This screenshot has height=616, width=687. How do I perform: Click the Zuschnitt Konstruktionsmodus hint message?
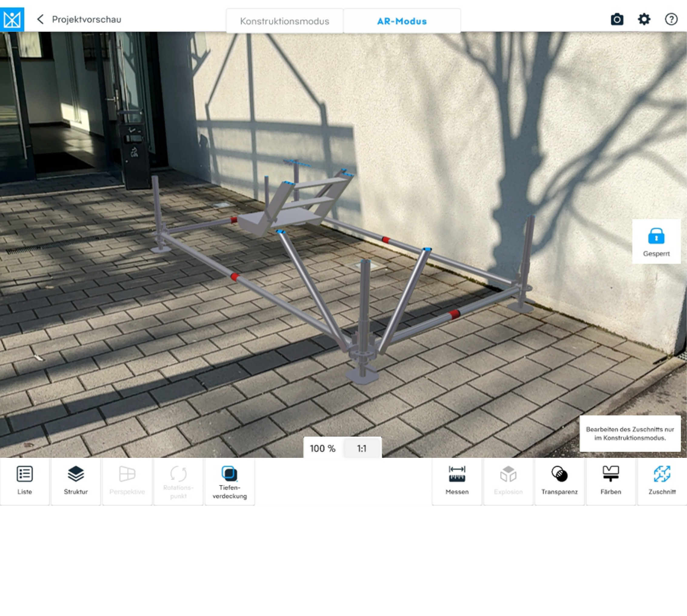coord(630,434)
